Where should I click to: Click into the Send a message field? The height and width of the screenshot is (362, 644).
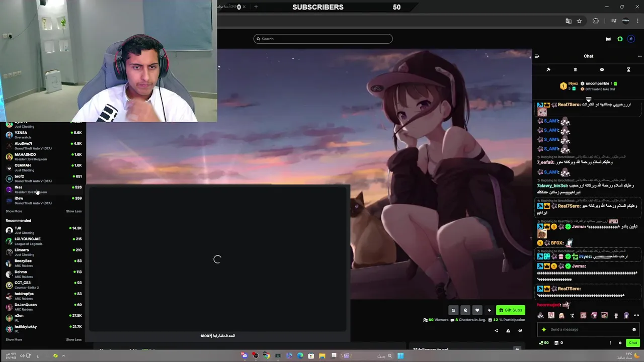pyautogui.click(x=588, y=329)
